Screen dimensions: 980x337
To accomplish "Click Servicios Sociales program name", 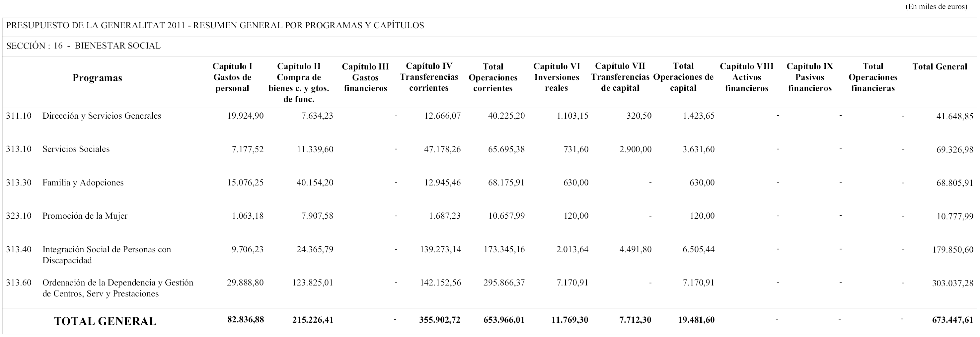I will tap(76, 149).
